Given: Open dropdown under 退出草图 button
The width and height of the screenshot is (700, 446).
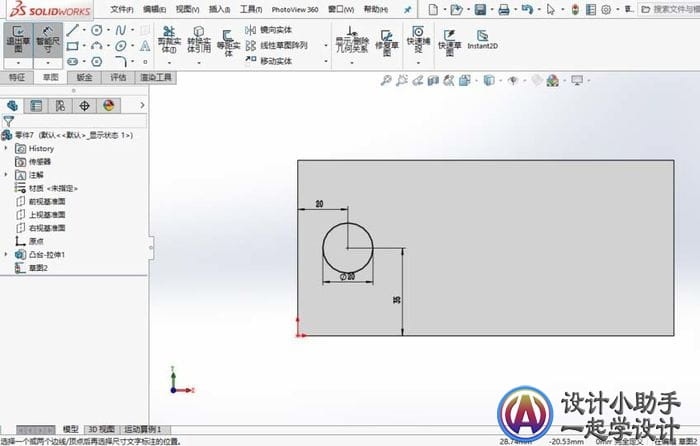Looking at the screenshot, I should pos(18,63).
